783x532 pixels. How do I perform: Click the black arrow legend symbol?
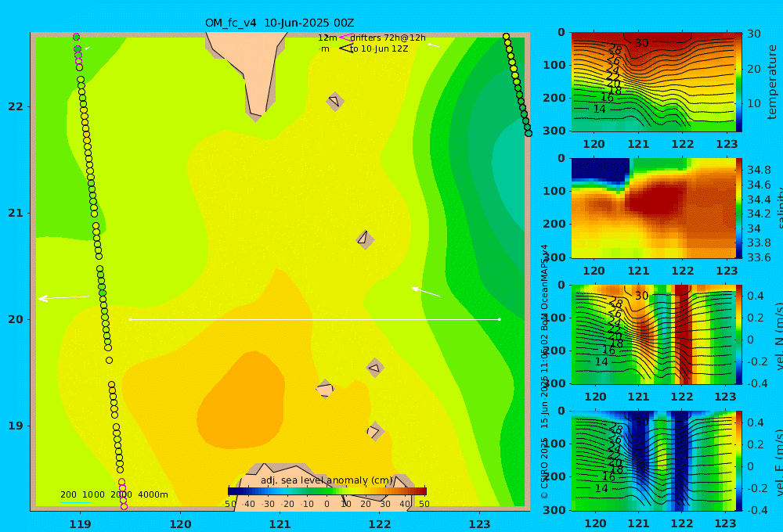coord(346,49)
